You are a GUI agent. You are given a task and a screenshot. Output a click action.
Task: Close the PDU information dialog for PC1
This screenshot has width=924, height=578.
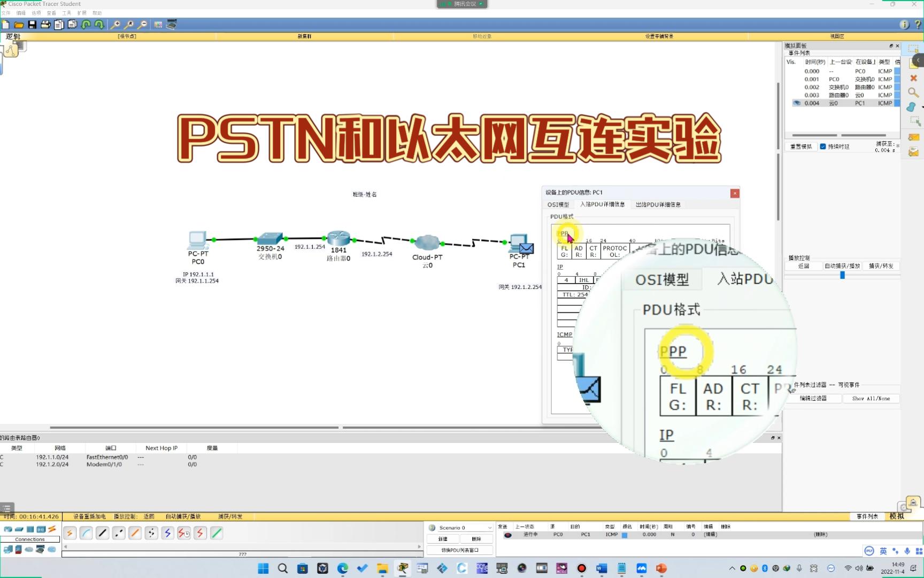point(735,193)
